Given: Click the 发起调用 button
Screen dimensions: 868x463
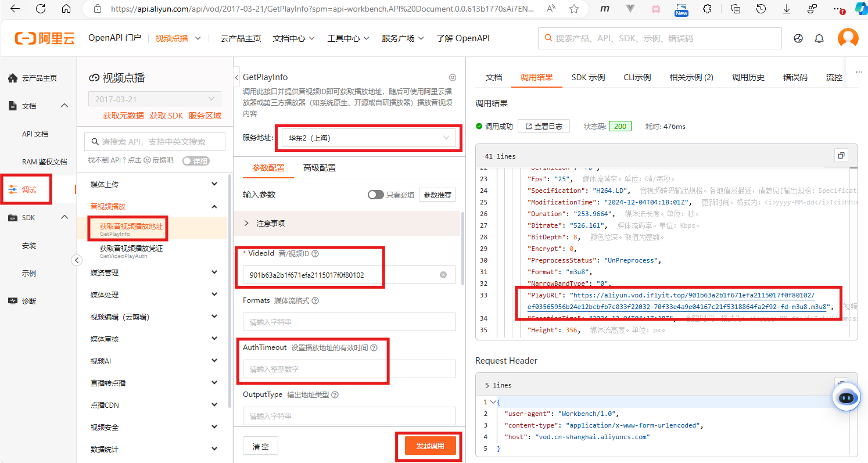Looking at the screenshot, I should (430, 446).
